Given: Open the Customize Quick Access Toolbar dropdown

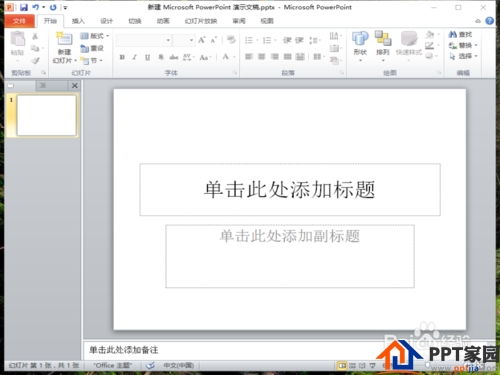Looking at the screenshot, I should point(65,8).
